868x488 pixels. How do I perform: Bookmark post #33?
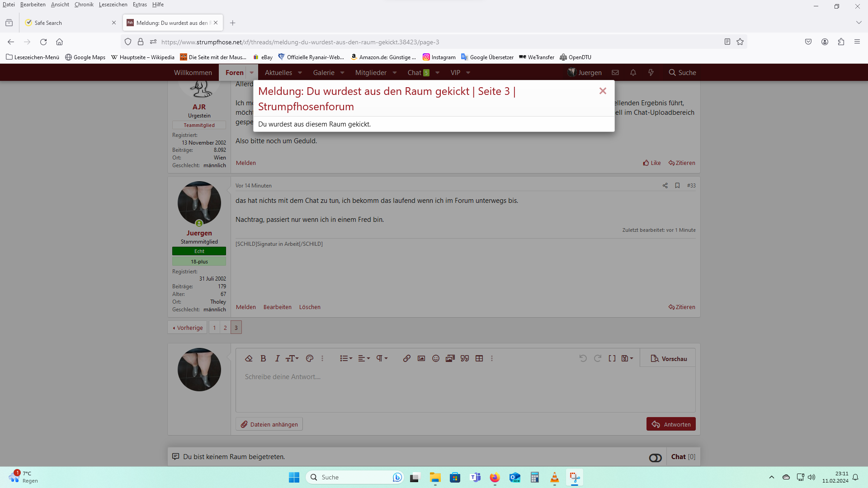click(x=677, y=185)
